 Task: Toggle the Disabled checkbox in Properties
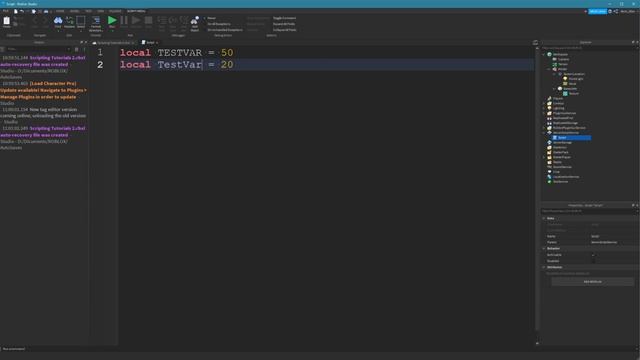[593, 261]
